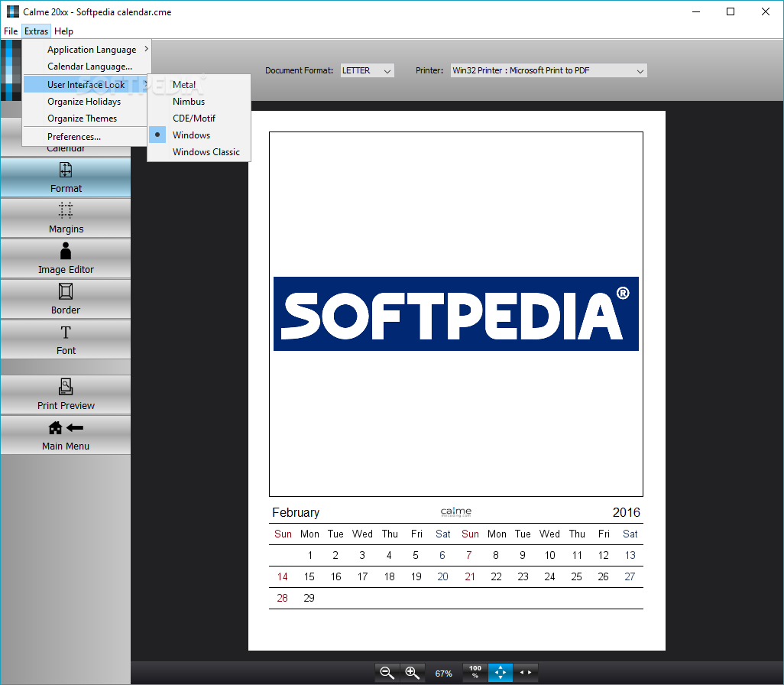Open Printer selection dropdown
Viewport: 784px width, 685px height.
pos(549,70)
